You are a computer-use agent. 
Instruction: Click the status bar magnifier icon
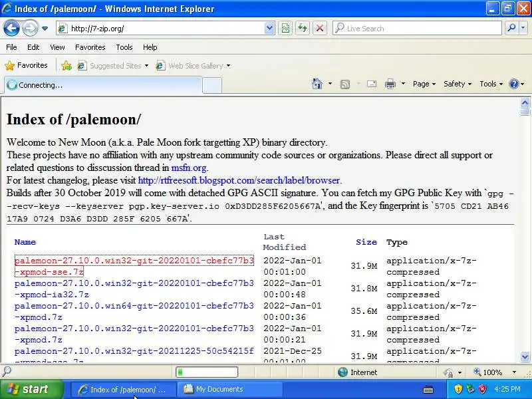[7, 371]
